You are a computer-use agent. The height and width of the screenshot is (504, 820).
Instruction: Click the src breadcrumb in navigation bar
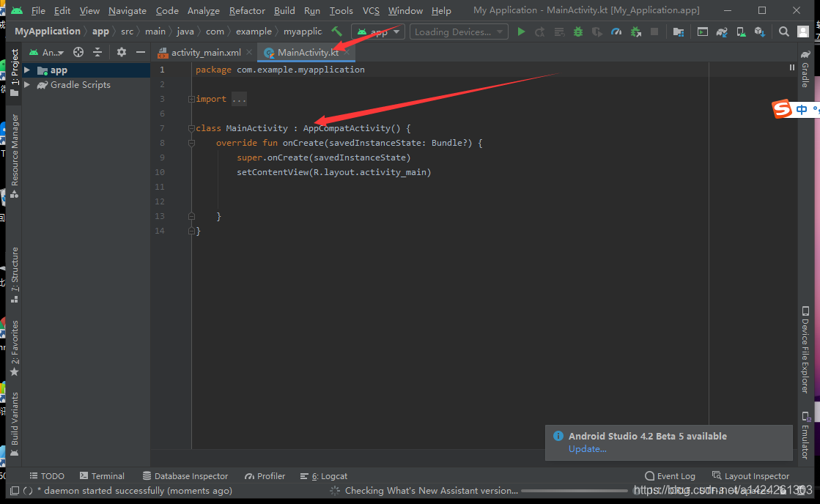pos(127,31)
